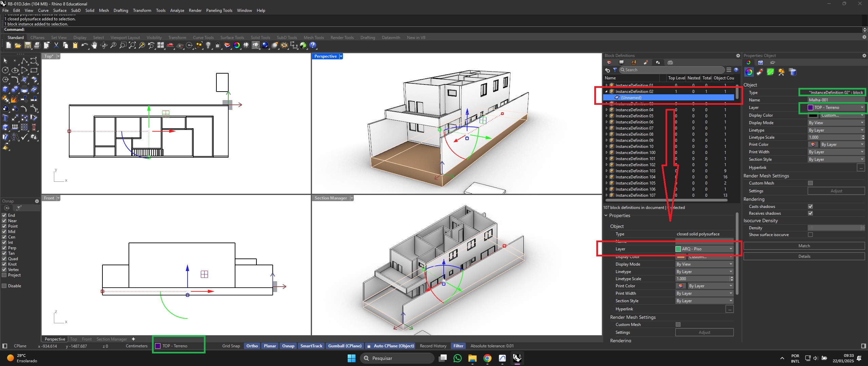Viewport: 868px width, 366px height.
Task: Open the Text object tool
Action: click(x=5, y=118)
